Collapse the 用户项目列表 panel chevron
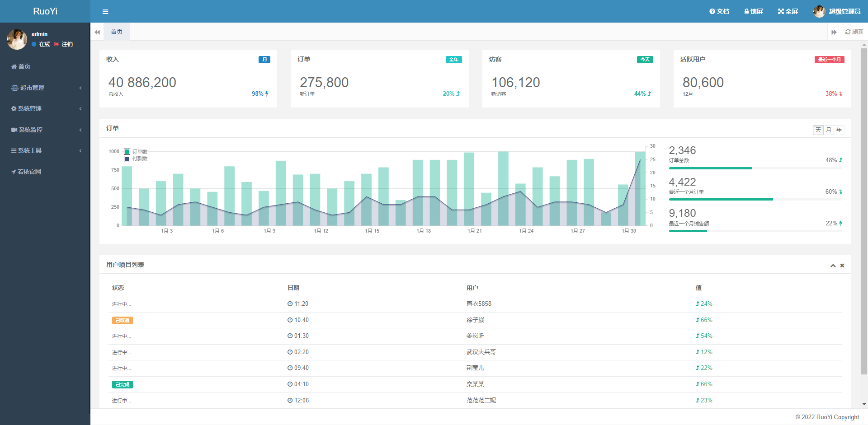The width and height of the screenshot is (868, 425). click(833, 266)
